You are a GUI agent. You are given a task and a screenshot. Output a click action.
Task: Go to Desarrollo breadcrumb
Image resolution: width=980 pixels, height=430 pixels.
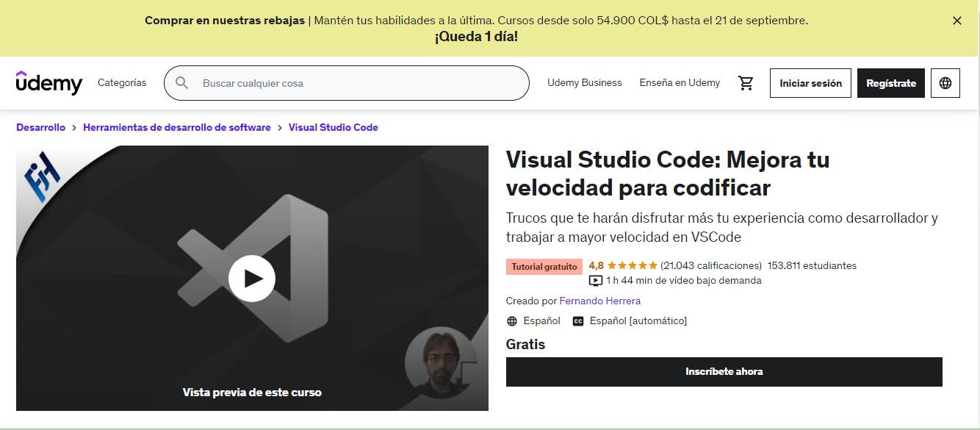[40, 127]
